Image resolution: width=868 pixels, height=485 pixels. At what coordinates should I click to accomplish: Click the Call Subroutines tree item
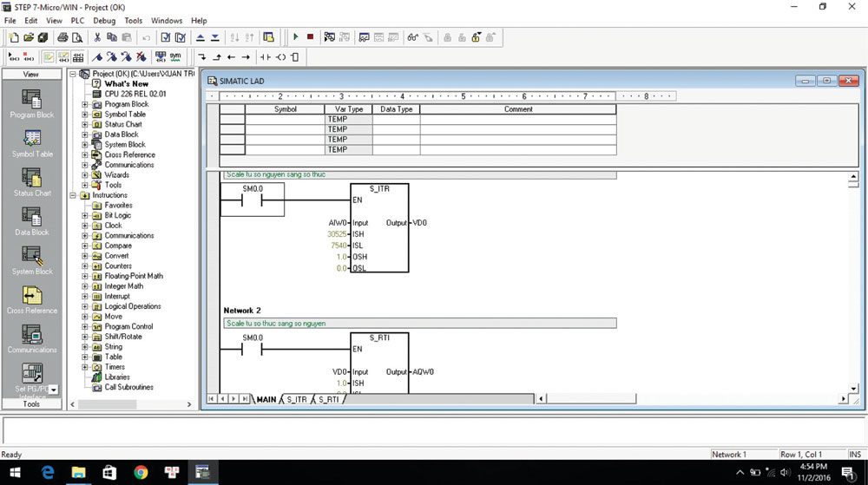coord(129,387)
